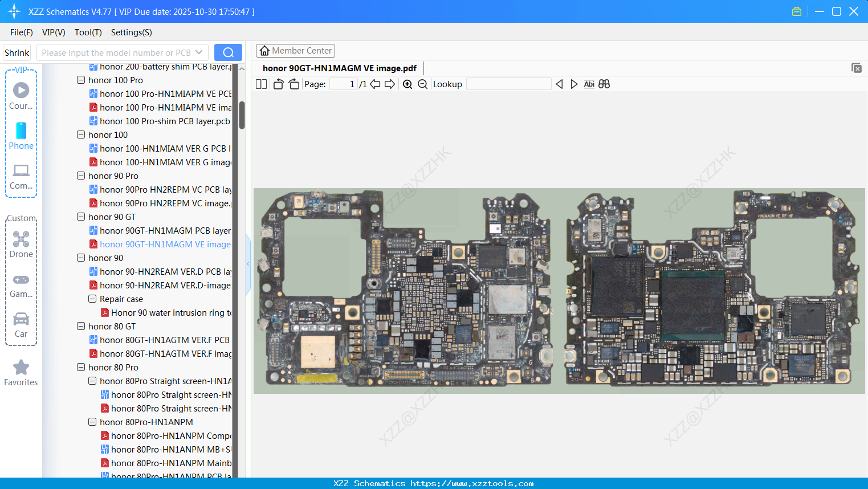The image size is (868, 489).
Task: Click the Page number input field
Action: click(344, 84)
